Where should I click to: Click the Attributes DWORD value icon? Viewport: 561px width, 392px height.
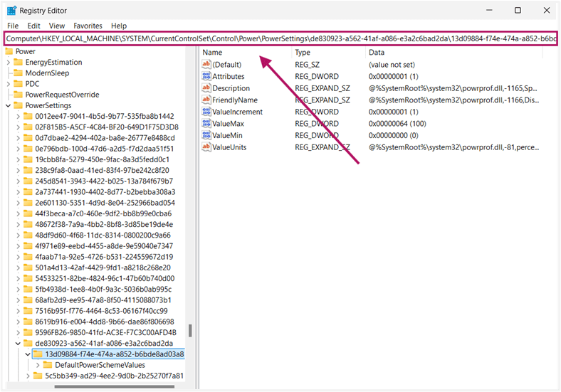[206, 76]
